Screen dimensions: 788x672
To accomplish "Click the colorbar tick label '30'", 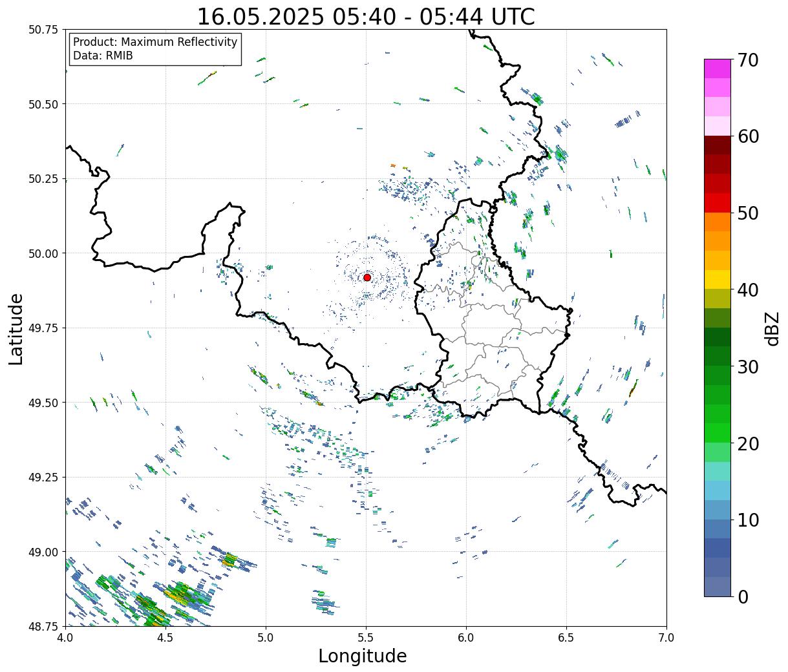I will coord(747,367).
